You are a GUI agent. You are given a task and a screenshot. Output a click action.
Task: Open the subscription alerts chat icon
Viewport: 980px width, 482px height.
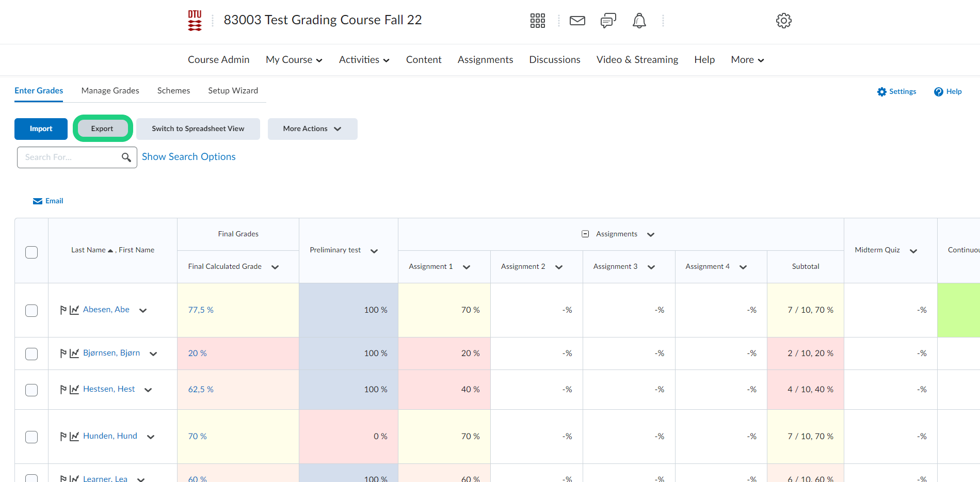pyautogui.click(x=608, y=21)
